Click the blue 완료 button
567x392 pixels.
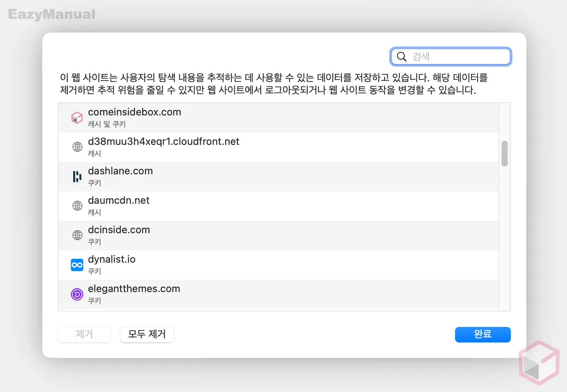[x=483, y=334]
